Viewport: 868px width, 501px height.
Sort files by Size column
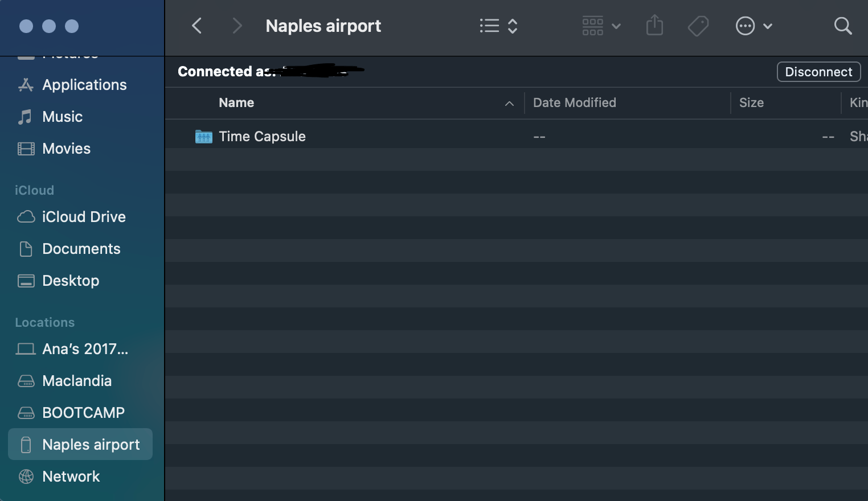point(751,103)
